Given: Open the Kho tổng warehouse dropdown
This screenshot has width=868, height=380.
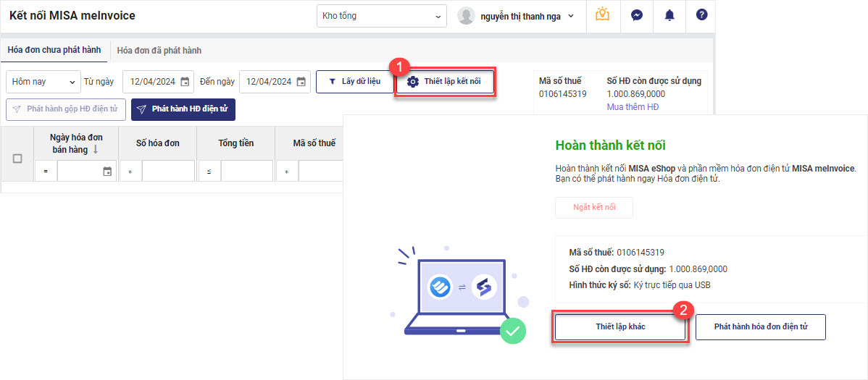Looking at the screenshot, I should click(381, 16).
